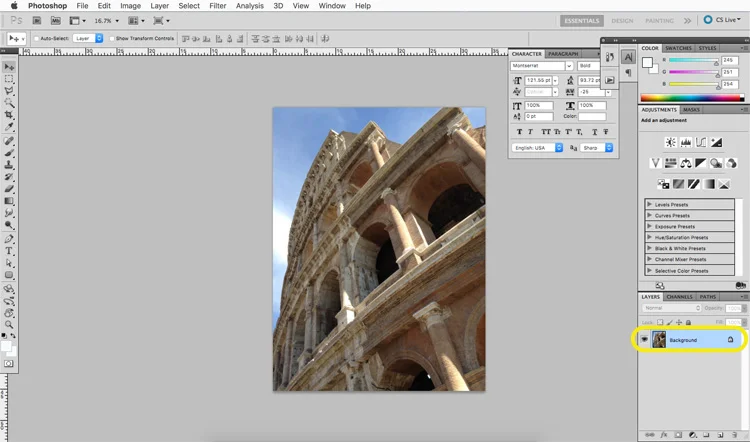Image resolution: width=750 pixels, height=442 pixels.
Task: Toggle Lock transparent pixels in Layers panel
Action: pos(660,322)
